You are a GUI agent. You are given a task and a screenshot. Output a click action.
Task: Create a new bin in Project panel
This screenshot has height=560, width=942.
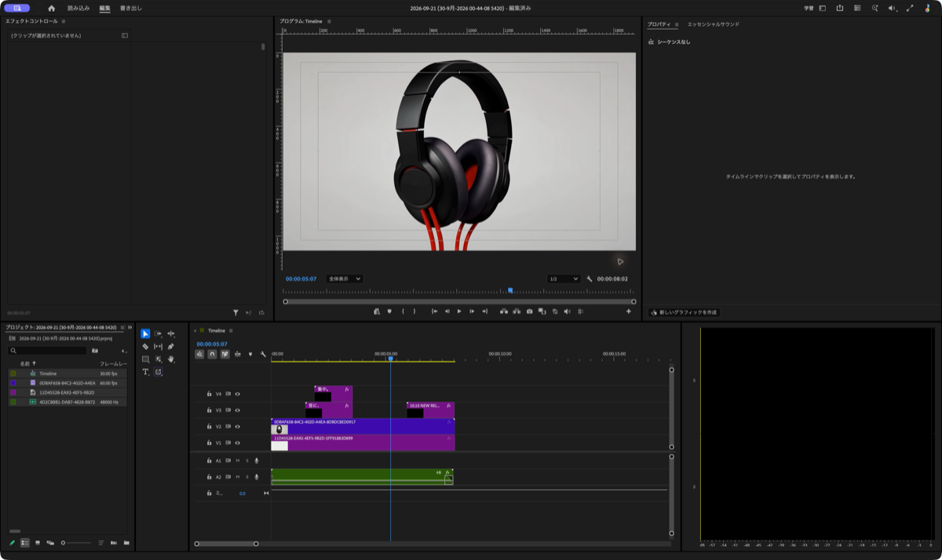point(126,543)
